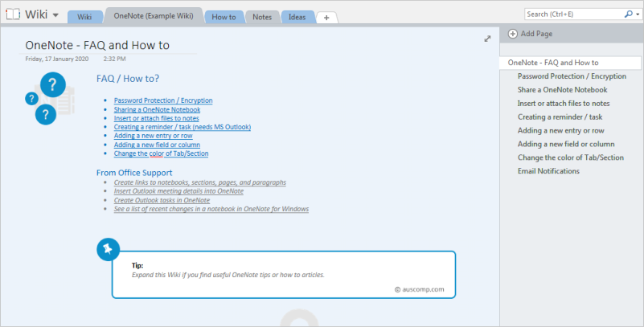Click the Wiki notebook icon
Viewport: 644px width, 327px height.
click(13, 14)
